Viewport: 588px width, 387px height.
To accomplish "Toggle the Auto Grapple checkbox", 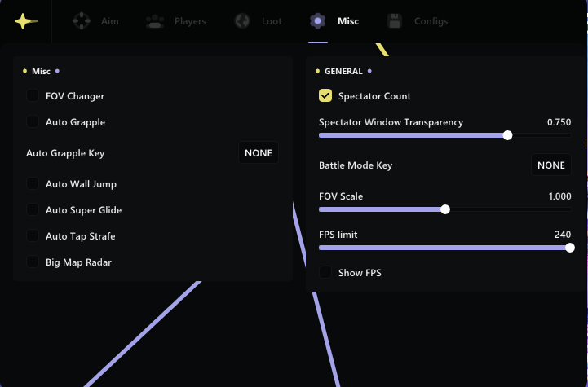I will click(x=33, y=122).
